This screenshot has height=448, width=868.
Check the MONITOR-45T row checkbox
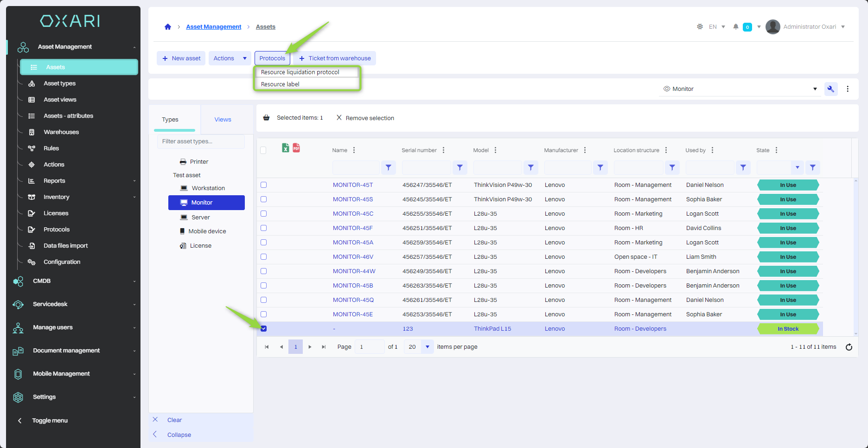tap(264, 185)
